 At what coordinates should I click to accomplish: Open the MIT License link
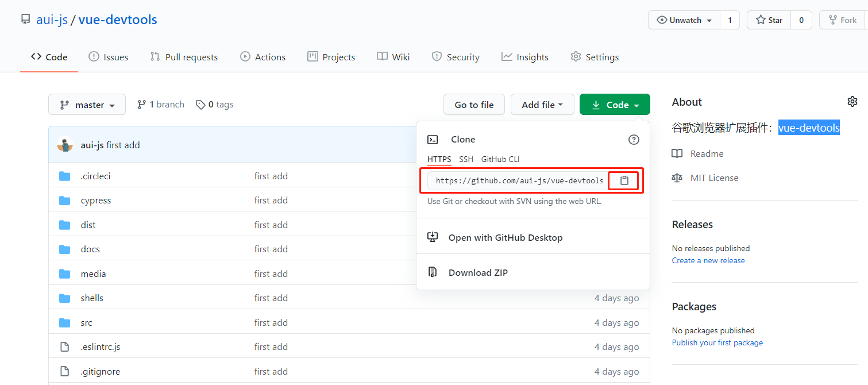[714, 178]
